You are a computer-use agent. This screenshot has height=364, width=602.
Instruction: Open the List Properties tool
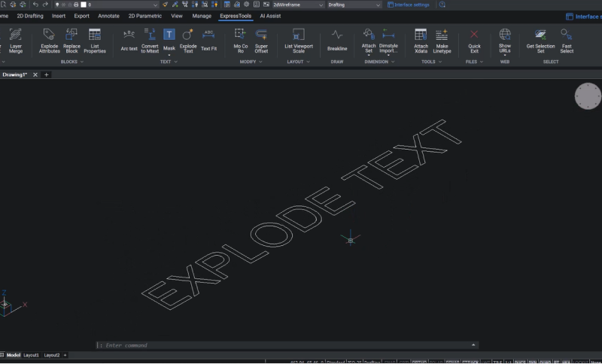click(95, 41)
